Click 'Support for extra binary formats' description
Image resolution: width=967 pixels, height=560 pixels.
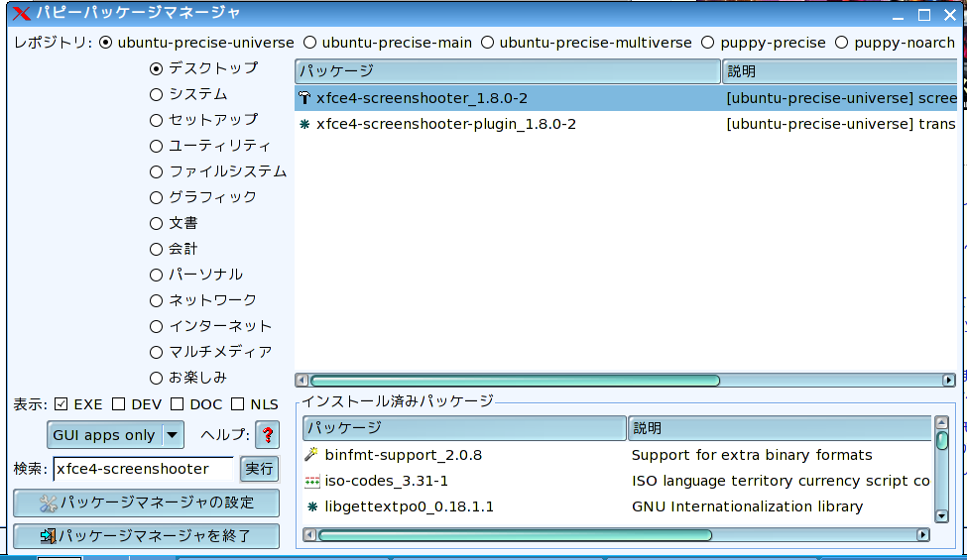click(752, 455)
